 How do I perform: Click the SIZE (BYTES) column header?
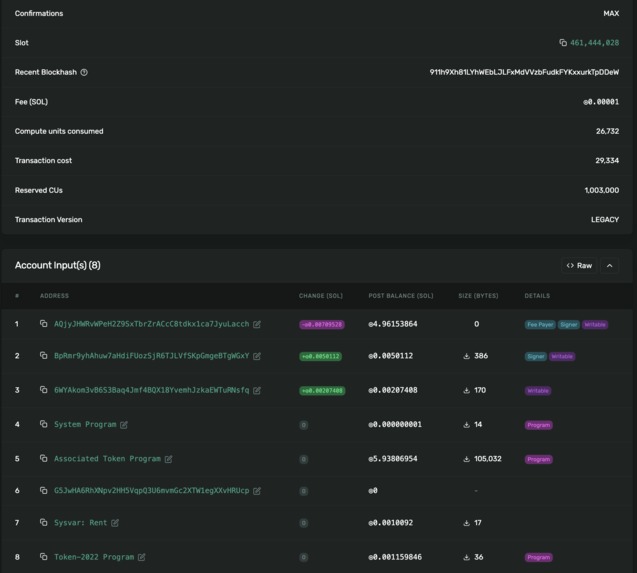(x=478, y=296)
